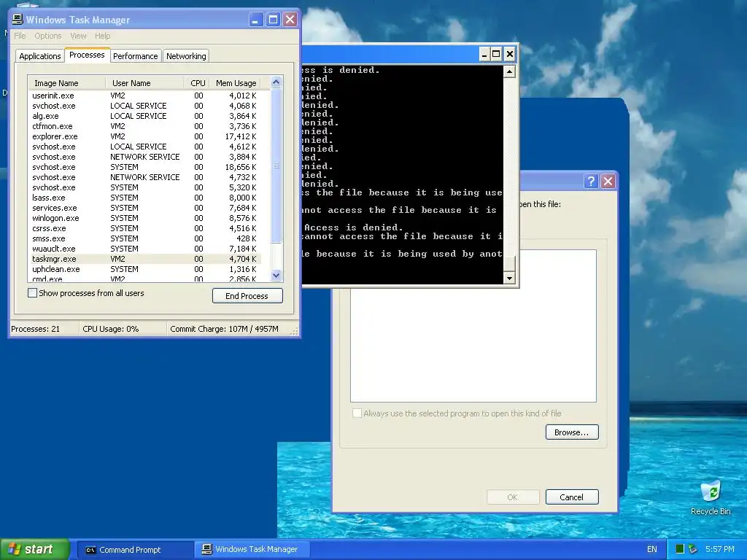Minimize the Windows Task Manager
Screen dimensions: 747x560
256,20
